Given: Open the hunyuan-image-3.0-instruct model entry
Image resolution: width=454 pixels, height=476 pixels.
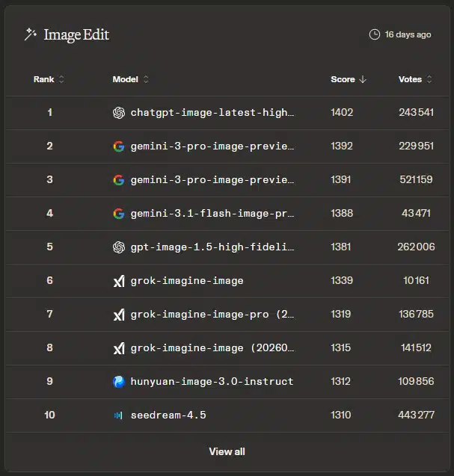Looking at the screenshot, I should (212, 382).
